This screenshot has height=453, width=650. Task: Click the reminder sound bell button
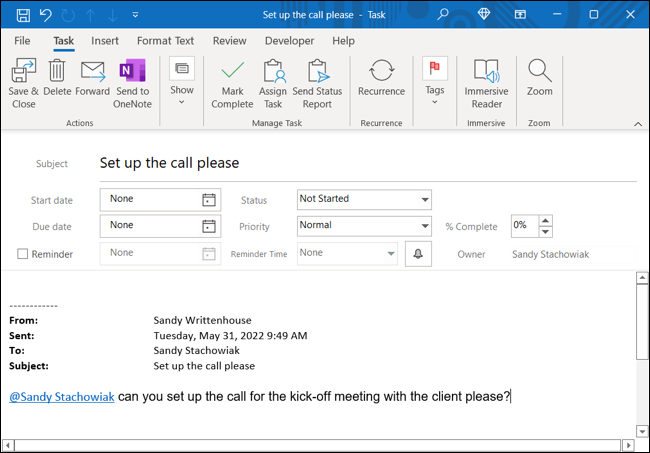pos(418,254)
